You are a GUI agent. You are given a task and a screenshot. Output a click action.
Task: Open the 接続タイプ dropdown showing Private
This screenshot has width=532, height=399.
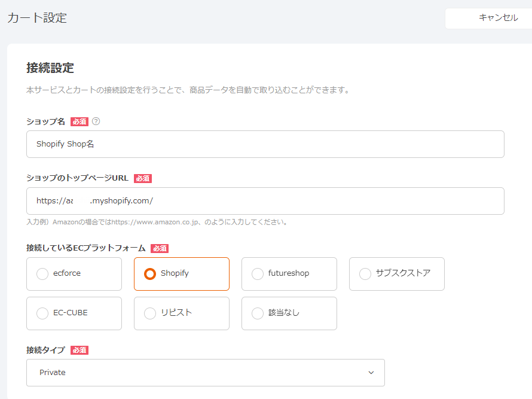[x=205, y=373]
